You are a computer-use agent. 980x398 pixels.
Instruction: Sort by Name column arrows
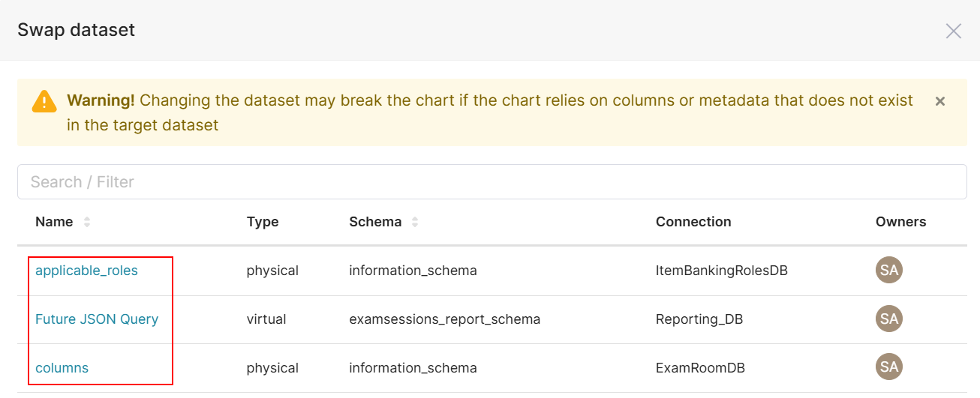[x=87, y=222]
